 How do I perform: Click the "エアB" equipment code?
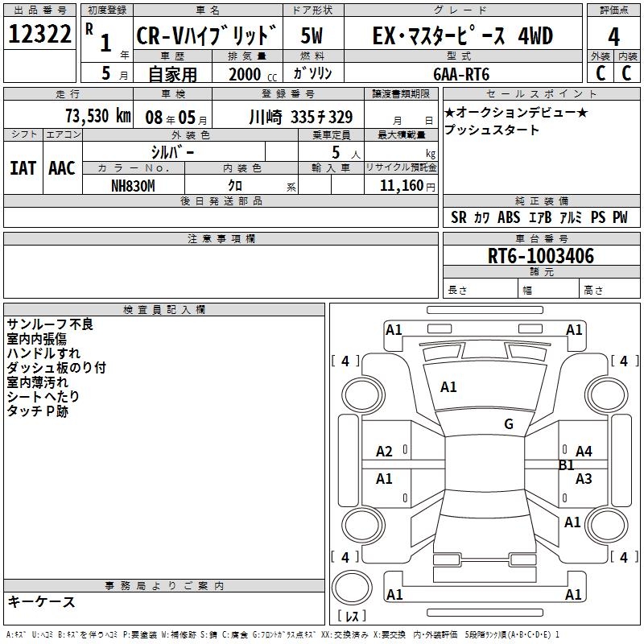coord(539,217)
